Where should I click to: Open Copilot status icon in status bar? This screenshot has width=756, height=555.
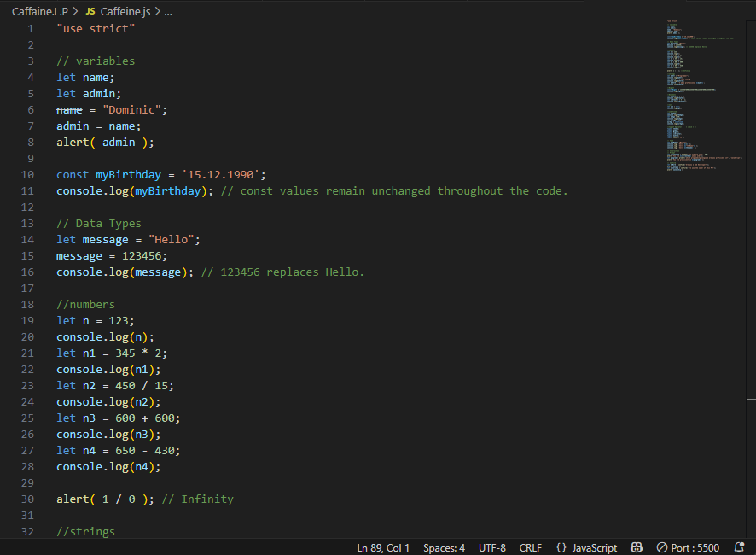click(637, 547)
